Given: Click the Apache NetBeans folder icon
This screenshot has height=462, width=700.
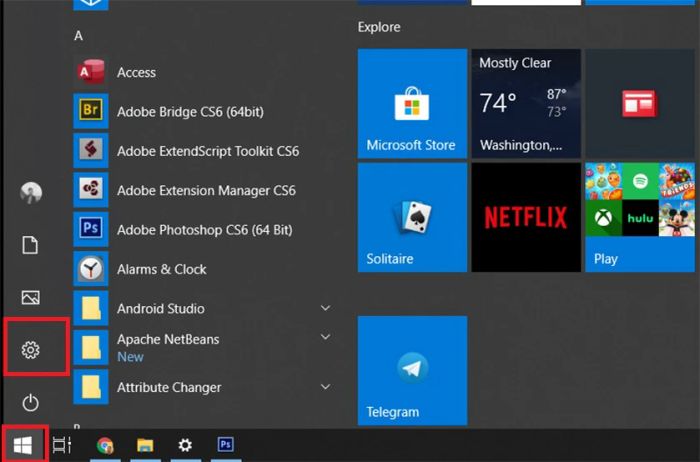Looking at the screenshot, I should pos(91,347).
